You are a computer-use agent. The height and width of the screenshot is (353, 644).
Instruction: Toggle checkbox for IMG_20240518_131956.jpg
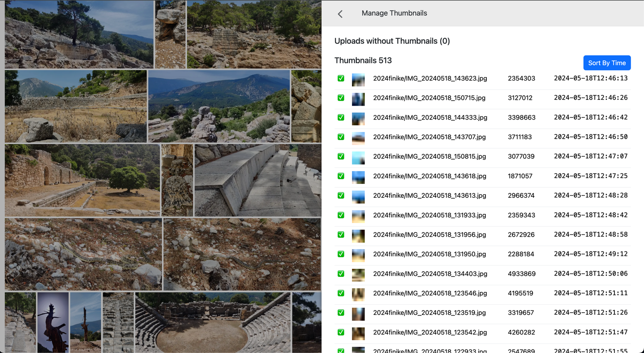click(x=341, y=234)
